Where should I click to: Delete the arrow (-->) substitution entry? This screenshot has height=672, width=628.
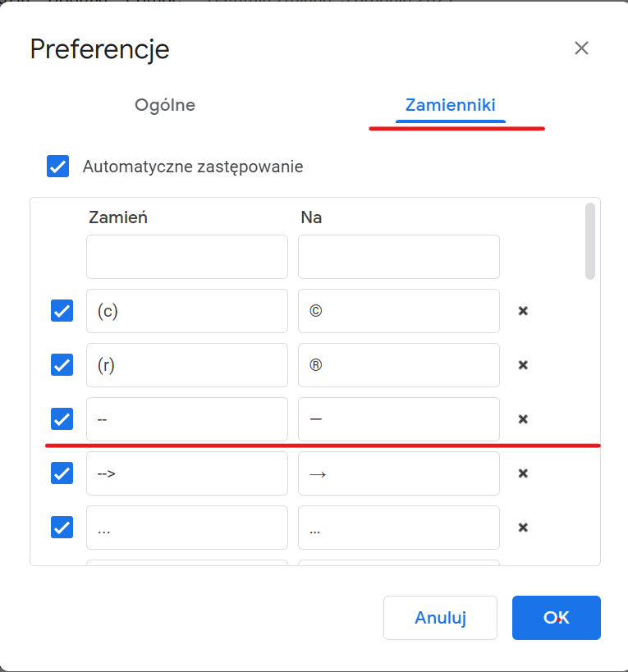tap(523, 473)
